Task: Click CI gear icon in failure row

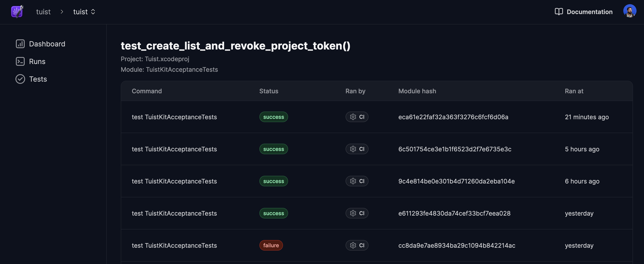Action: (353, 245)
